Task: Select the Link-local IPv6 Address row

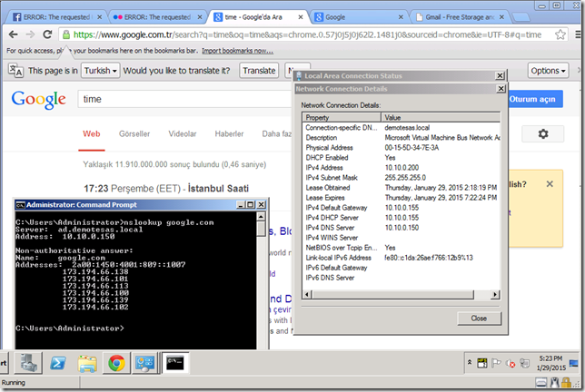Action: [x=402, y=258]
